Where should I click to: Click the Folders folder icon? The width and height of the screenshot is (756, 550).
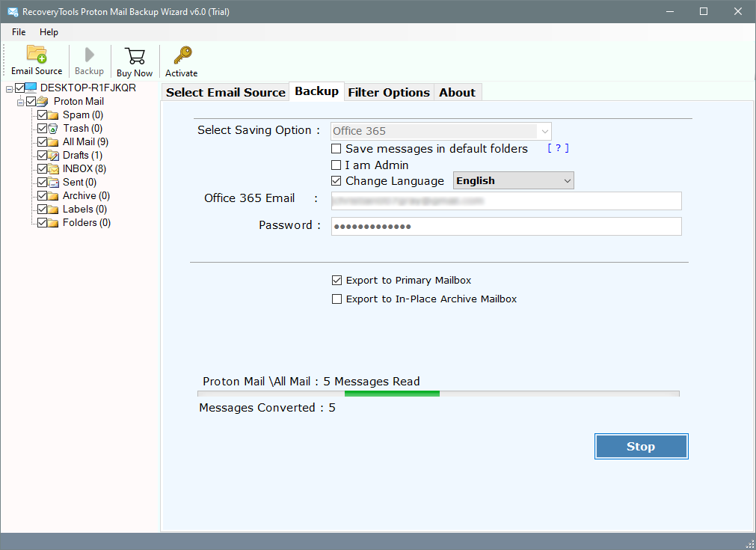click(53, 223)
